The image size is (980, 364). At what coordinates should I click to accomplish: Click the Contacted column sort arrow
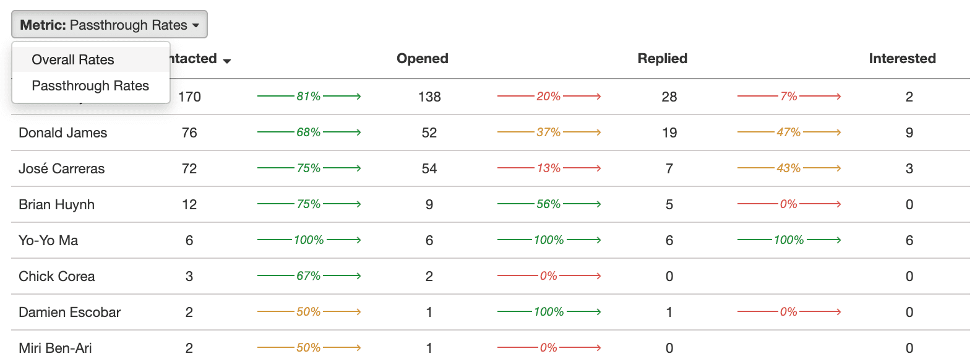[x=227, y=61]
